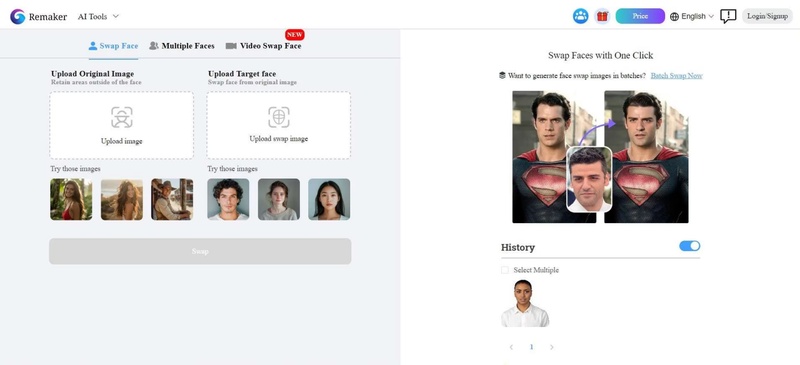Check the Select Multiple checkbox

505,270
